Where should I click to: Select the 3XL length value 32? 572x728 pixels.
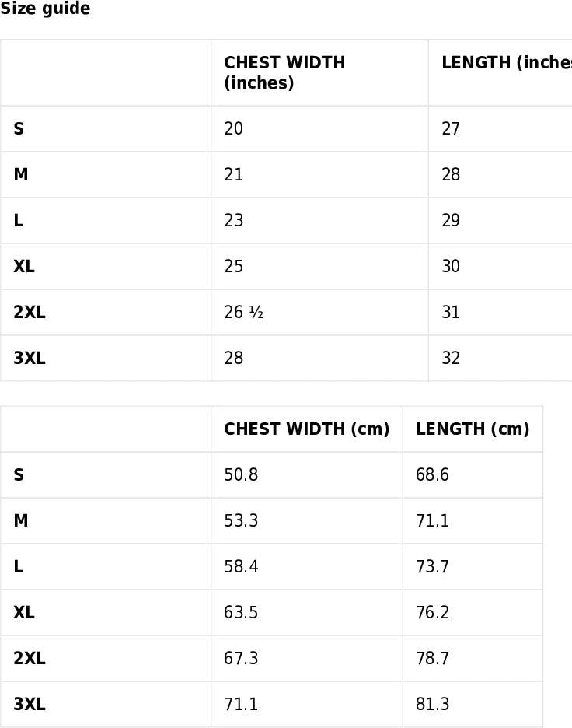pos(451,358)
